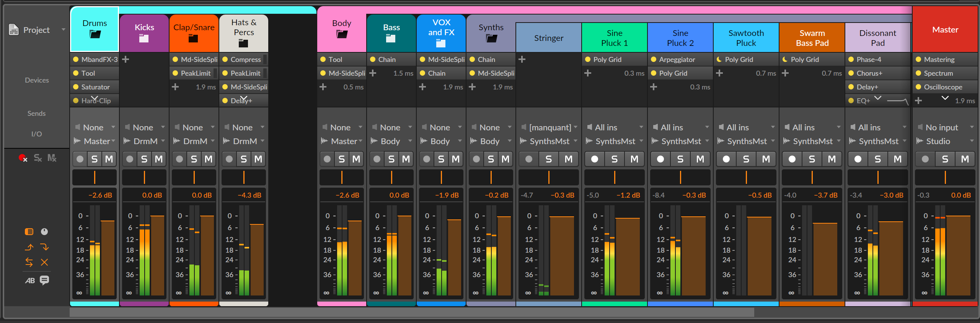The width and height of the screenshot is (980, 323).
Task: Select the Swarm Bass Pad track header
Action: click(812, 37)
